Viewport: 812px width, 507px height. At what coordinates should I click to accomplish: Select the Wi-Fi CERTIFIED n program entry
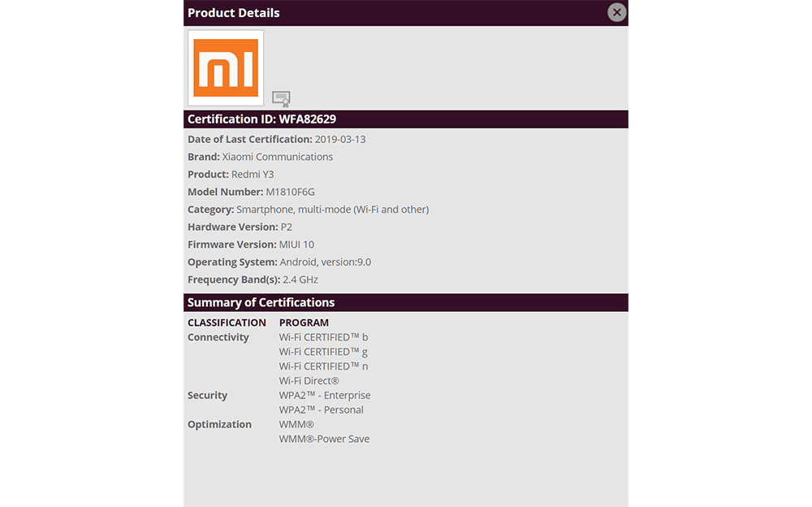point(323,366)
